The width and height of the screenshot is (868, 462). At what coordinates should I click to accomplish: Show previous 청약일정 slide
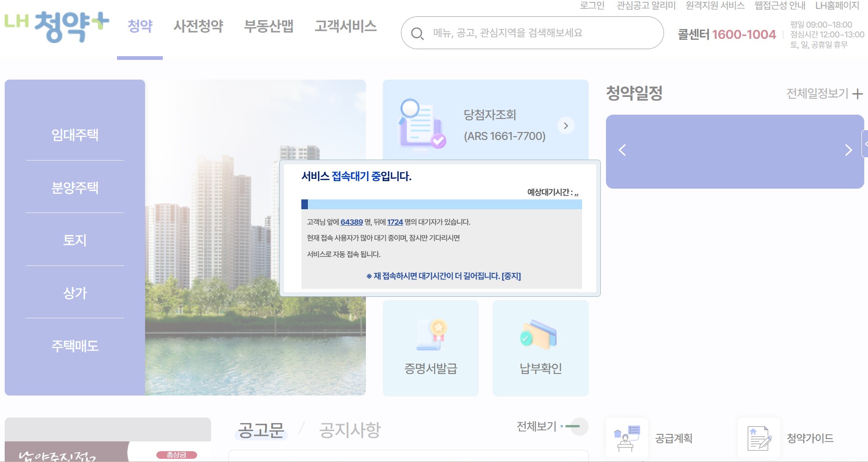coord(622,150)
